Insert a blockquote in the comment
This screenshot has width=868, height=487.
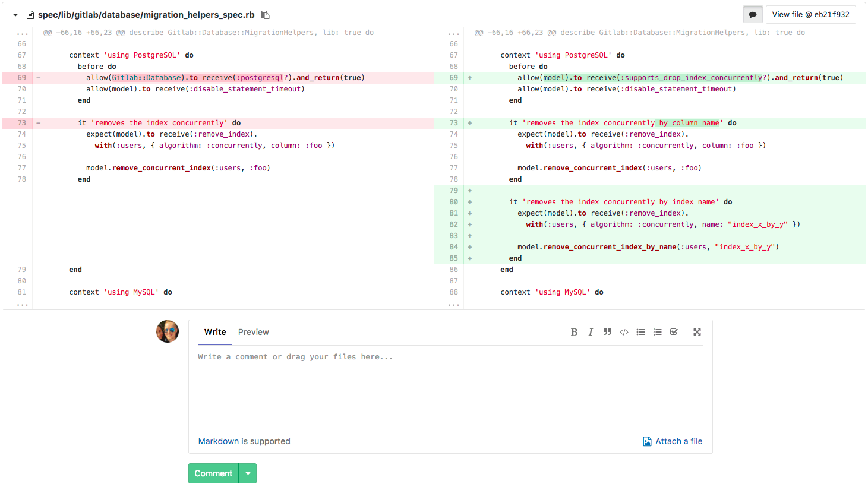[x=607, y=332]
